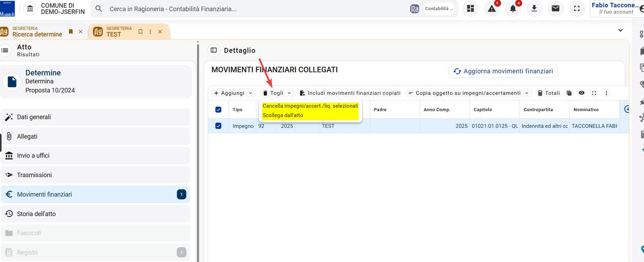
Task: Open the Atto list menu icon
Action: 5,50
